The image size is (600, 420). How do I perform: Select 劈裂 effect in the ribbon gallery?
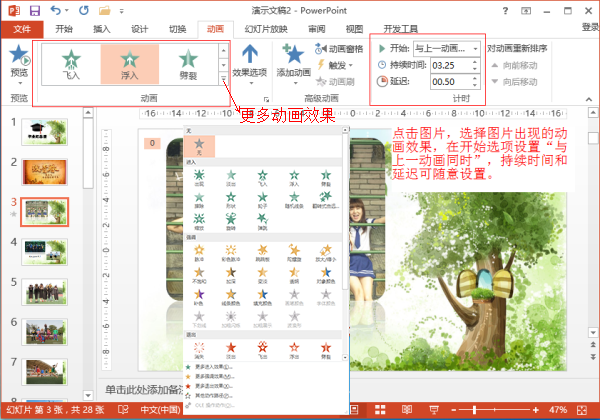point(188,64)
